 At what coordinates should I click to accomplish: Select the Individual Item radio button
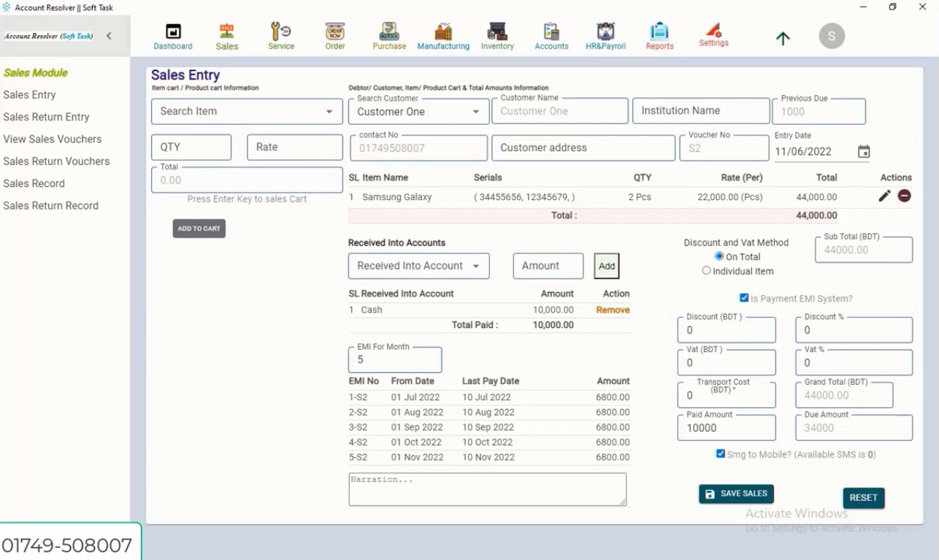pyautogui.click(x=706, y=269)
